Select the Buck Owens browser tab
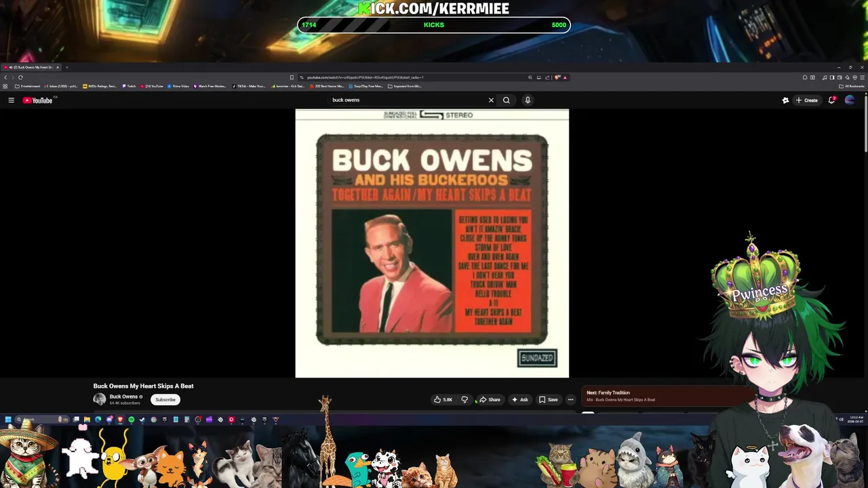 click(x=31, y=67)
